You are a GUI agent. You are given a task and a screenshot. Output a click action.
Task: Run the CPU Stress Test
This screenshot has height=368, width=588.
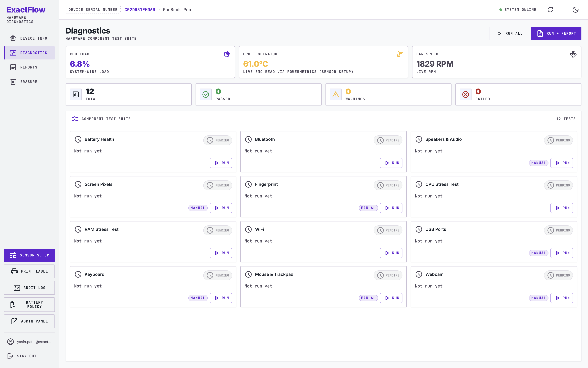point(562,208)
